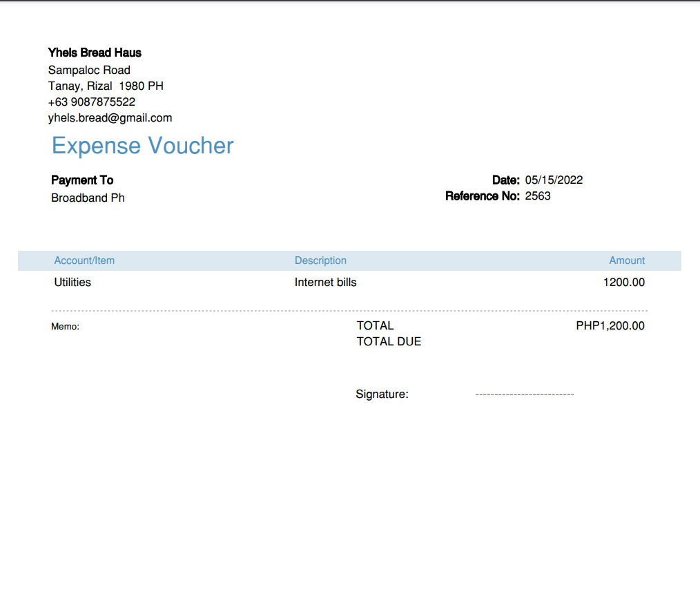Select the Payment To label
The width and height of the screenshot is (700, 590).
coord(82,180)
